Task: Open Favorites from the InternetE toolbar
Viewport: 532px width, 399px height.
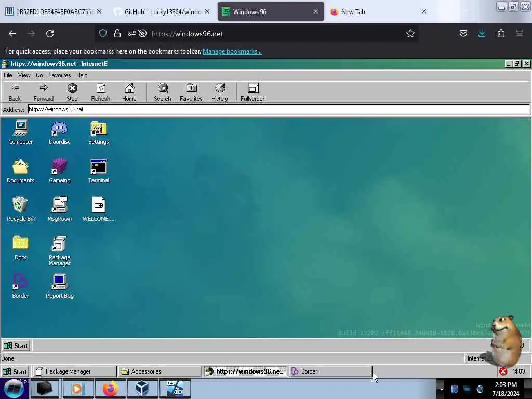Action: (x=191, y=92)
